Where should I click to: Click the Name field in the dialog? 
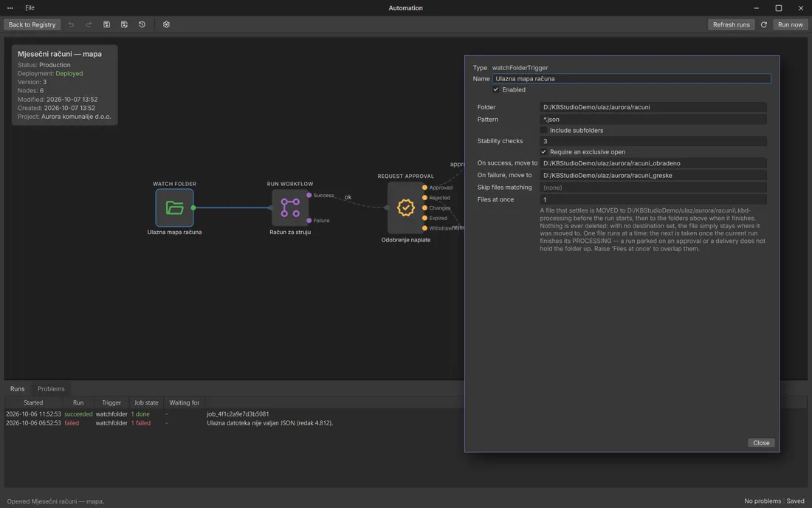tap(631, 79)
